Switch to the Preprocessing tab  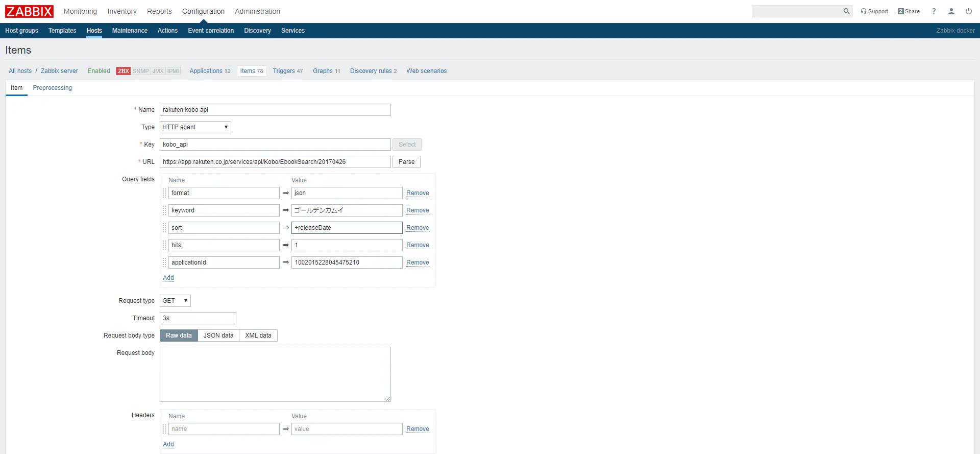point(53,88)
